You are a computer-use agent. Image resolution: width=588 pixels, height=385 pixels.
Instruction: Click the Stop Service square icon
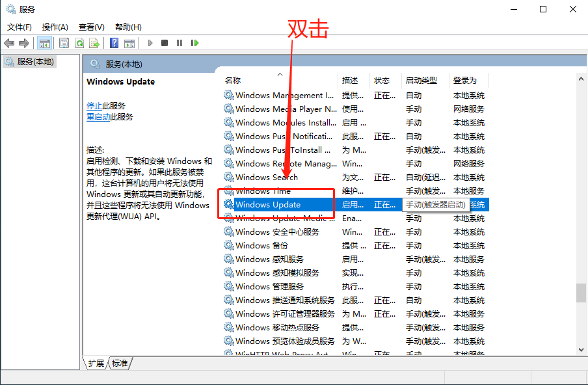[x=165, y=43]
